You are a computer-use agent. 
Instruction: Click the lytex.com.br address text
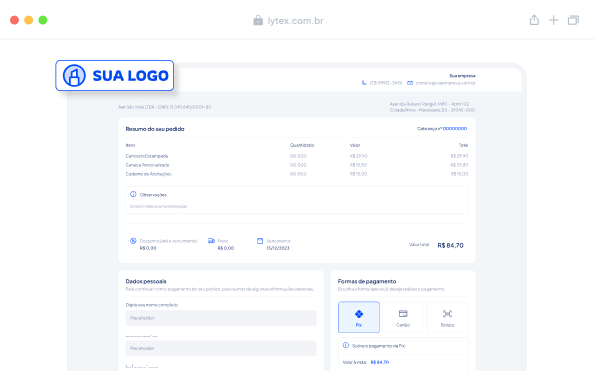(295, 21)
